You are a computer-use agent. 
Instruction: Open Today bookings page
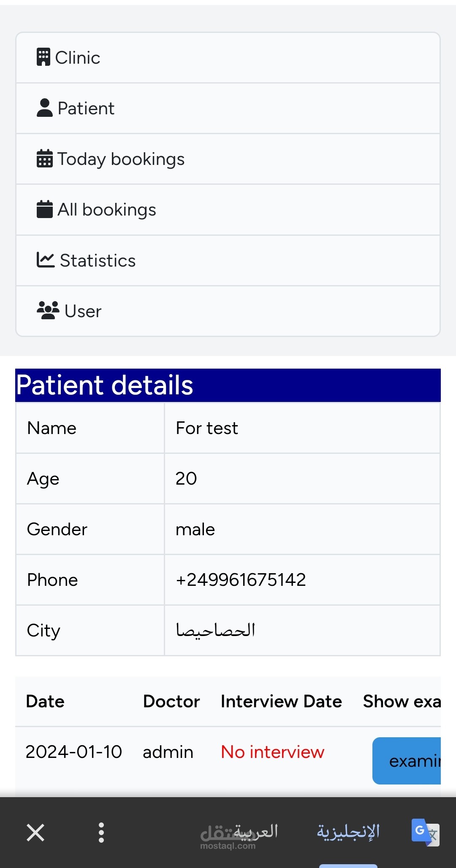click(x=228, y=159)
